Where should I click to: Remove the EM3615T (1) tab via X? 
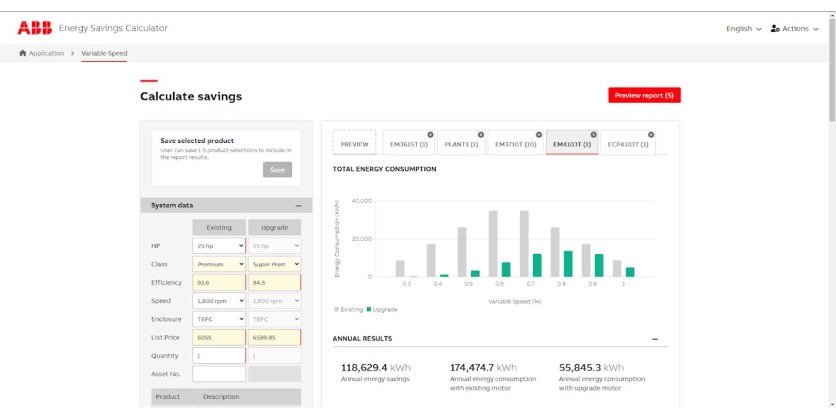pos(431,134)
